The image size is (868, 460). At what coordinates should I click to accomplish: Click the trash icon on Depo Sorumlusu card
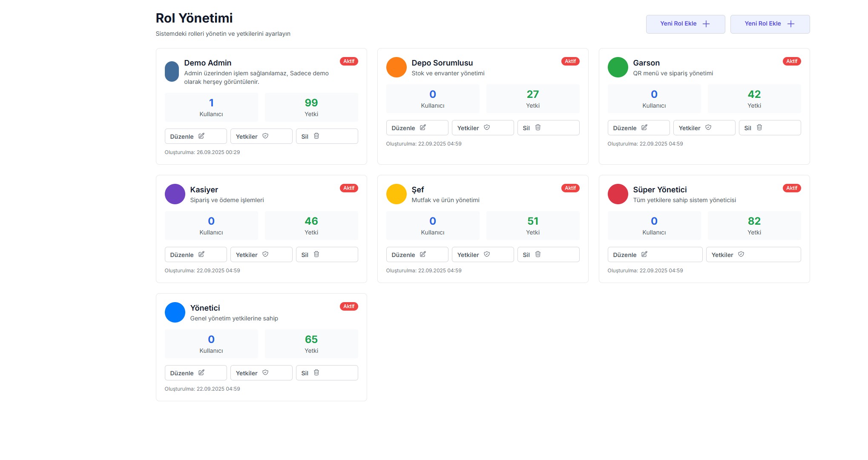(538, 128)
